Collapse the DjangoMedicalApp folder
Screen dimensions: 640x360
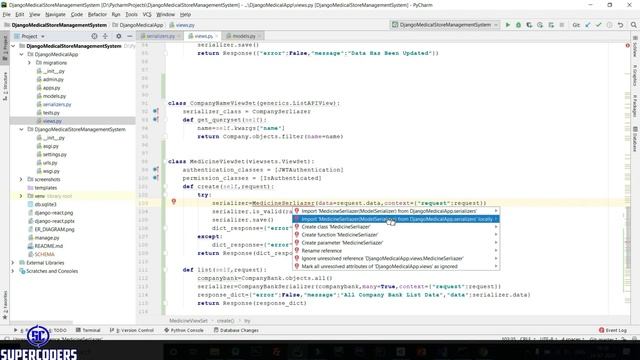21,54
